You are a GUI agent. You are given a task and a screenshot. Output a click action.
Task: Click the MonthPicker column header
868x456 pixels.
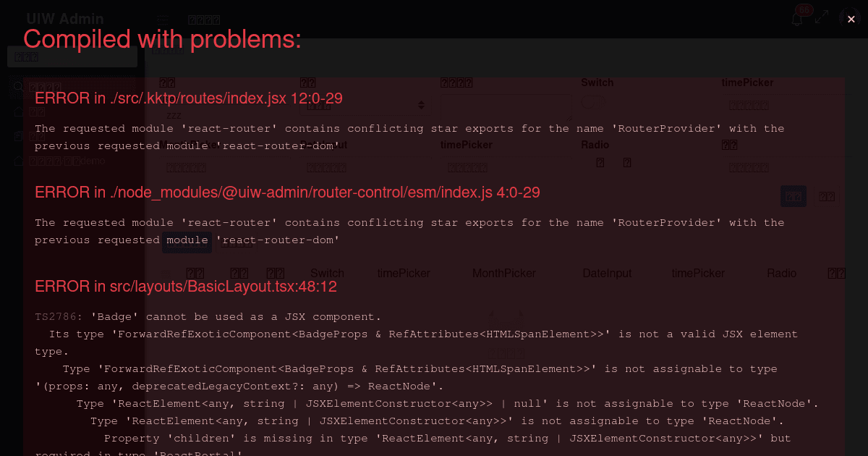coord(504,273)
